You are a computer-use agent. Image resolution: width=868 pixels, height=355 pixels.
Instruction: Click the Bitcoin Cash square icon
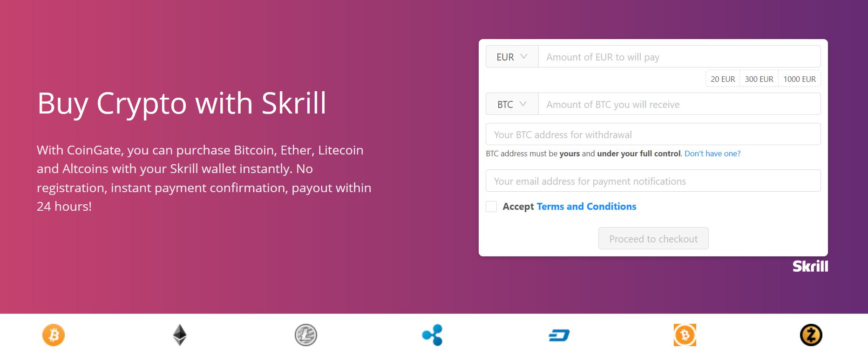tap(685, 335)
